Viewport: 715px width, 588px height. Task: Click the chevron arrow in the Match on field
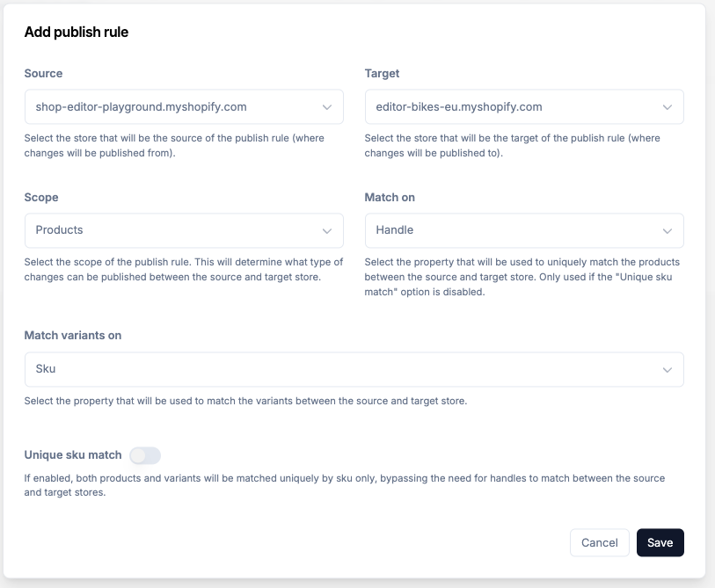[667, 230]
